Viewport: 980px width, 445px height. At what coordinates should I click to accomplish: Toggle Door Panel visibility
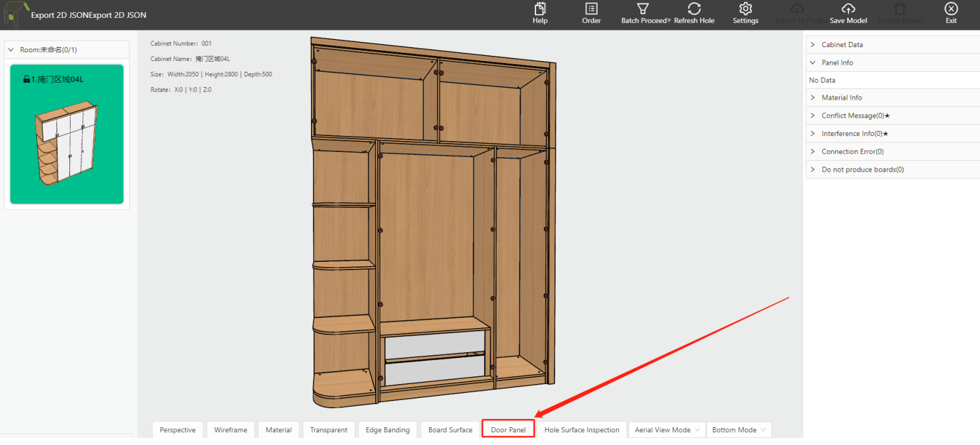coord(508,430)
